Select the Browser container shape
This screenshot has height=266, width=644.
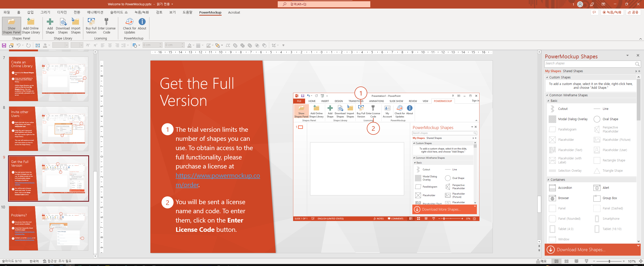(559, 198)
